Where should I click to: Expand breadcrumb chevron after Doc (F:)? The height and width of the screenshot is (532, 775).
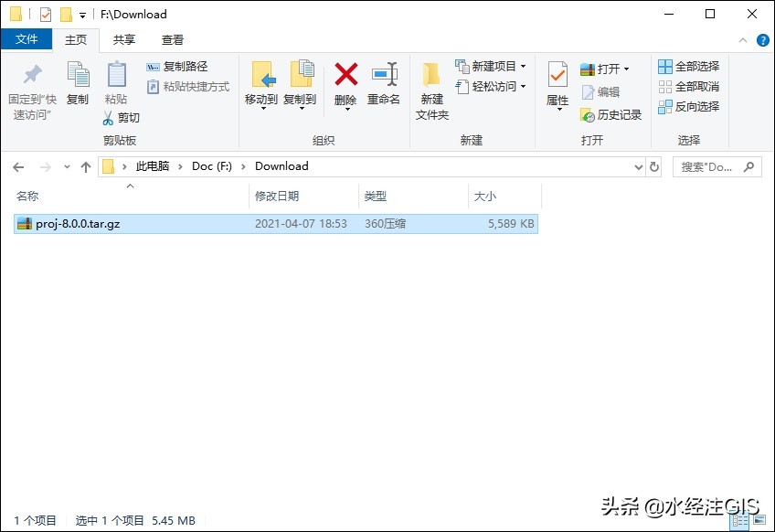click(x=243, y=166)
